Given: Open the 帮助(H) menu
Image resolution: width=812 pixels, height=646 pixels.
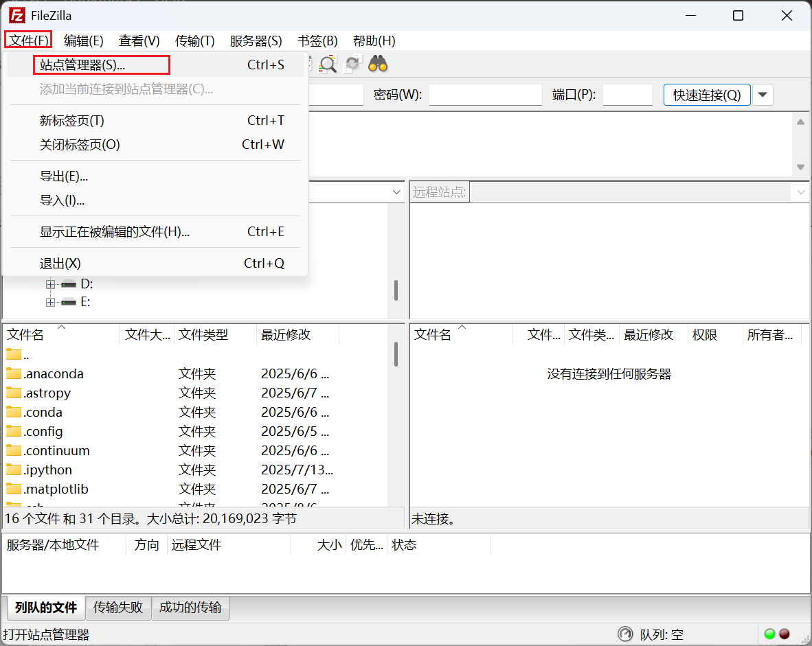Looking at the screenshot, I should pos(374,41).
